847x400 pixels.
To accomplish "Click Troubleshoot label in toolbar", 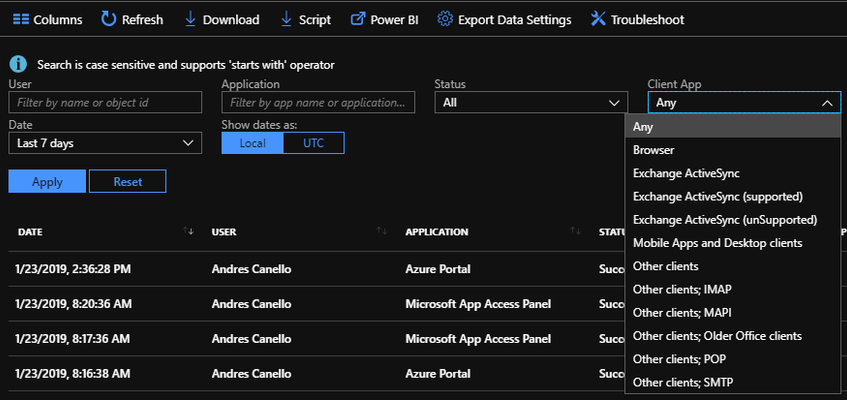I will tap(648, 20).
